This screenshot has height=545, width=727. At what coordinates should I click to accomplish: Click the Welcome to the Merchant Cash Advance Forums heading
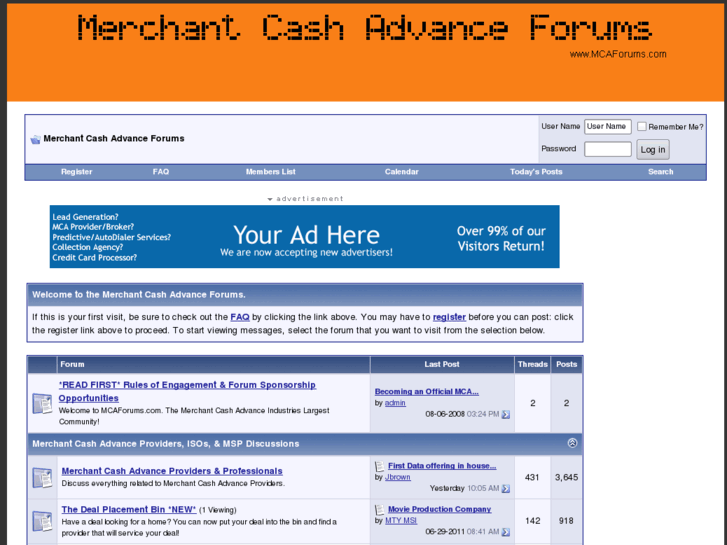pyautogui.click(x=139, y=295)
